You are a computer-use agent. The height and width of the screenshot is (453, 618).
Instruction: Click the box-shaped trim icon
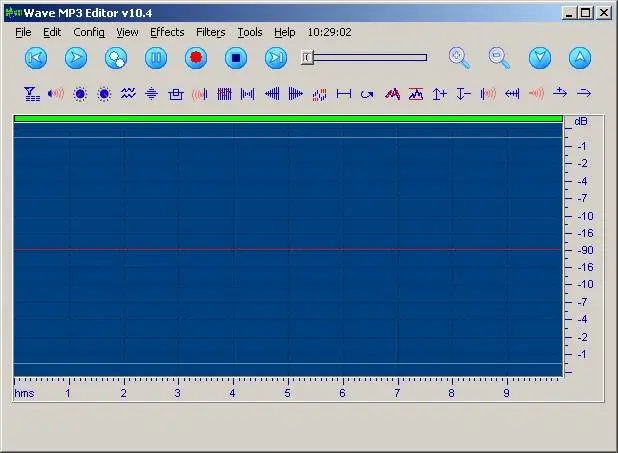coord(176,94)
